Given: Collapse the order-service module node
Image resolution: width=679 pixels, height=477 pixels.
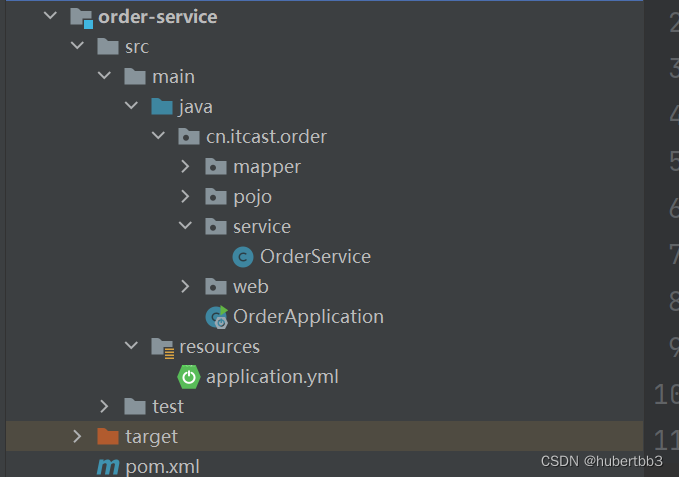Looking at the screenshot, I should (51, 16).
